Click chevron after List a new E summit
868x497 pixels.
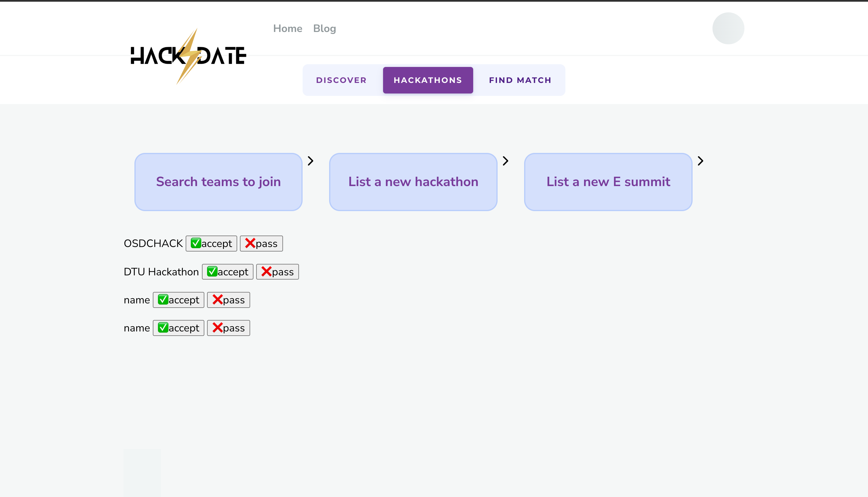(x=700, y=161)
